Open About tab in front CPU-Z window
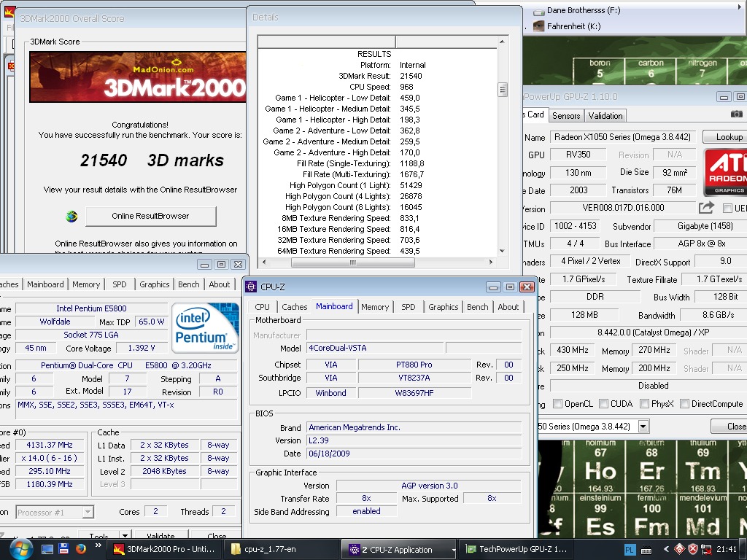Image resolution: width=747 pixels, height=560 pixels. 508,307
